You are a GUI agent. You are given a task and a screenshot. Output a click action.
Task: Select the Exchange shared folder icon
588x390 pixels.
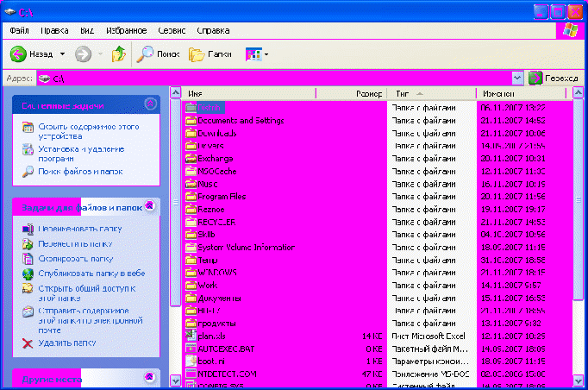pyautogui.click(x=191, y=159)
